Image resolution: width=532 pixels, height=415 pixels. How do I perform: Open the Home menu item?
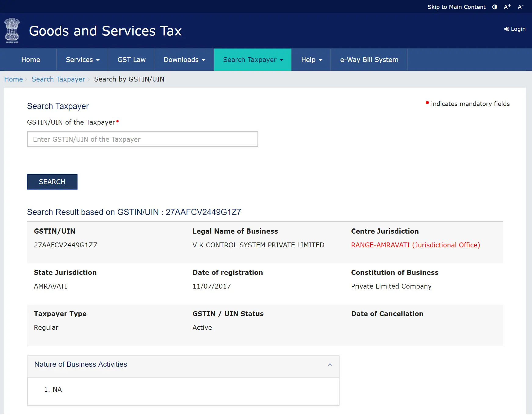point(31,60)
